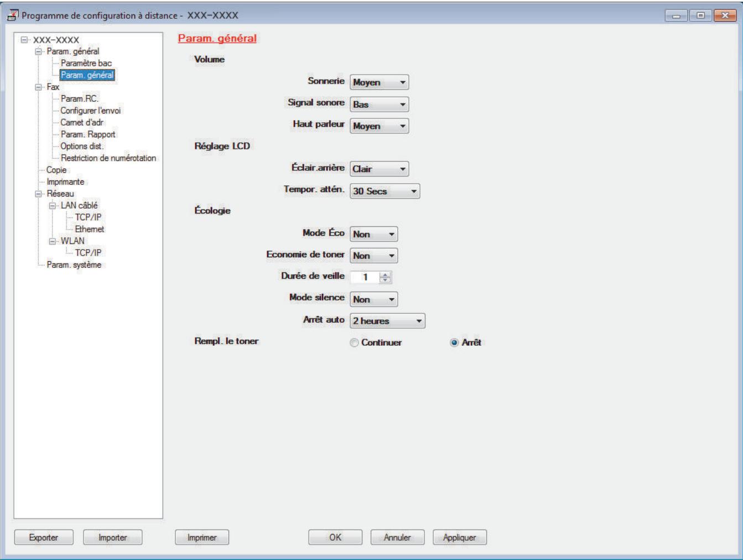This screenshot has height=560, width=743.
Task: Click the Imprimer button
Action: [x=202, y=537]
